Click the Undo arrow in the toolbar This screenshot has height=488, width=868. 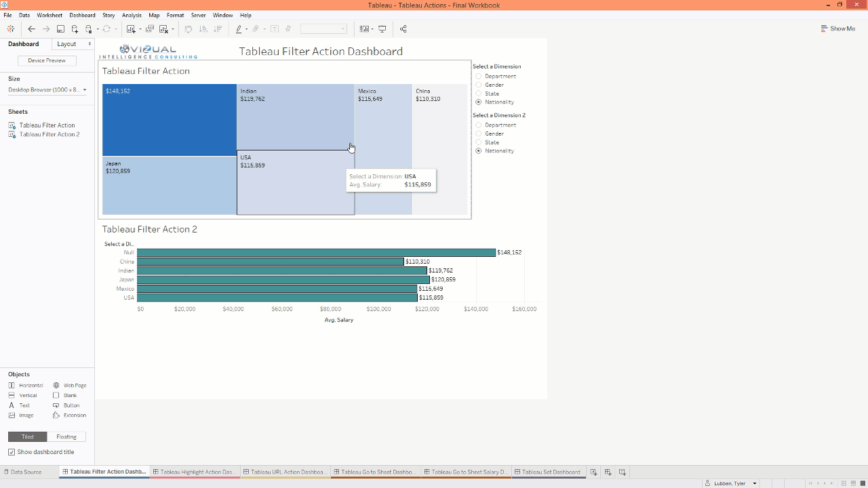coord(31,28)
